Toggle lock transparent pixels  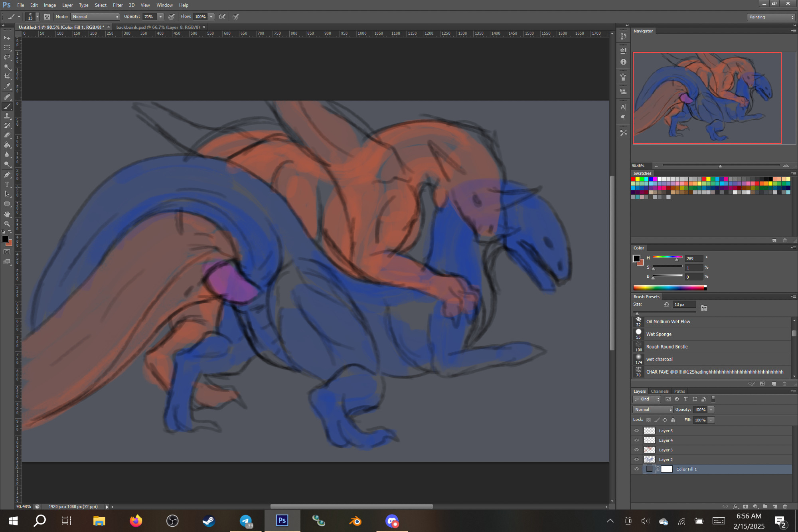(x=648, y=420)
